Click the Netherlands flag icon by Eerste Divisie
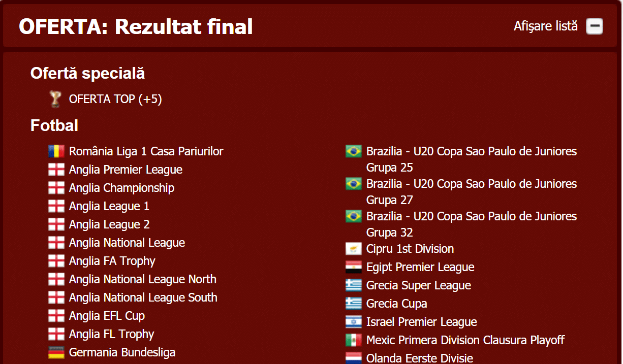 [x=354, y=358]
